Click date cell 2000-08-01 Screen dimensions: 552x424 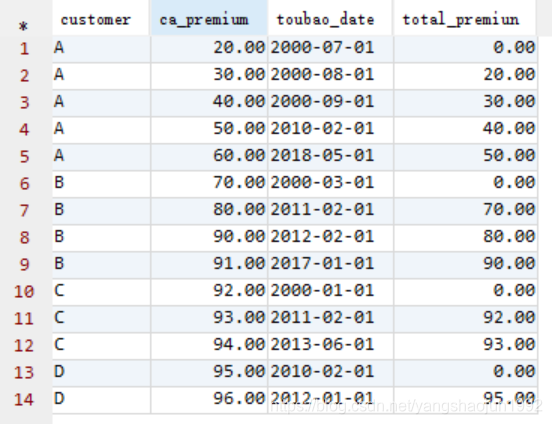point(330,76)
